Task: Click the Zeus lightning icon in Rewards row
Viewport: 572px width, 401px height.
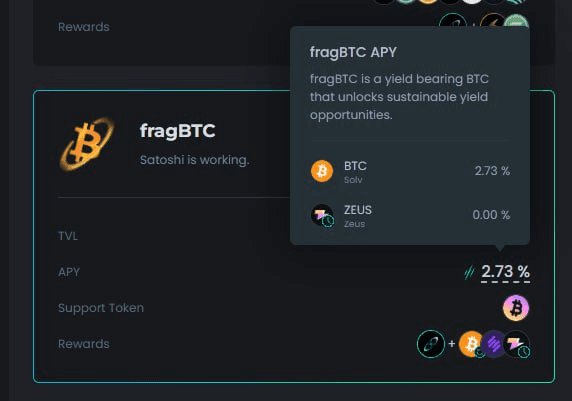Action: pos(517,344)
